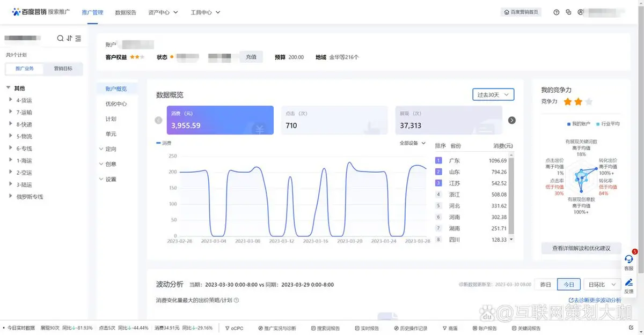Select the 点击(次) data card
644x335 pixels.
coord(334,120)
